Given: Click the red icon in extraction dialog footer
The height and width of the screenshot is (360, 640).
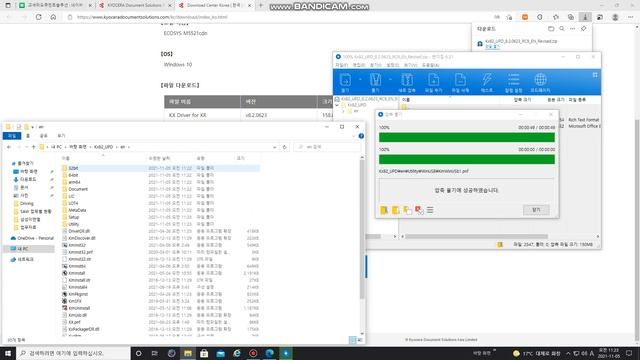Looking at the screenshot, I should pyautogui.click(x=419, y=210).
